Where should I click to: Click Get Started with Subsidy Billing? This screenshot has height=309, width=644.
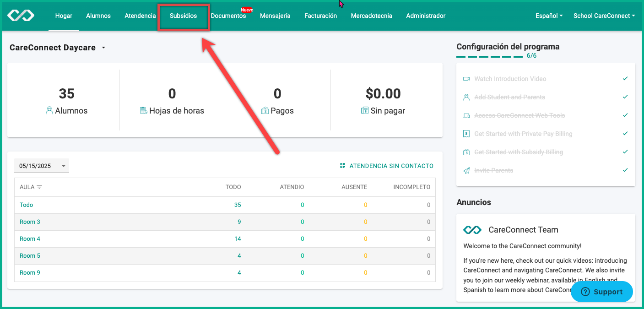point(519,152)
